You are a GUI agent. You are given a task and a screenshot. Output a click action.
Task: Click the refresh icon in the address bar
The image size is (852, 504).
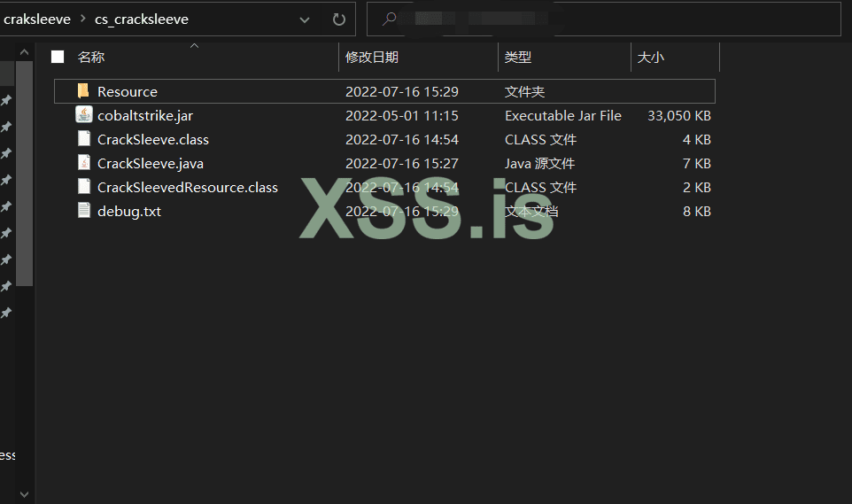339,19
